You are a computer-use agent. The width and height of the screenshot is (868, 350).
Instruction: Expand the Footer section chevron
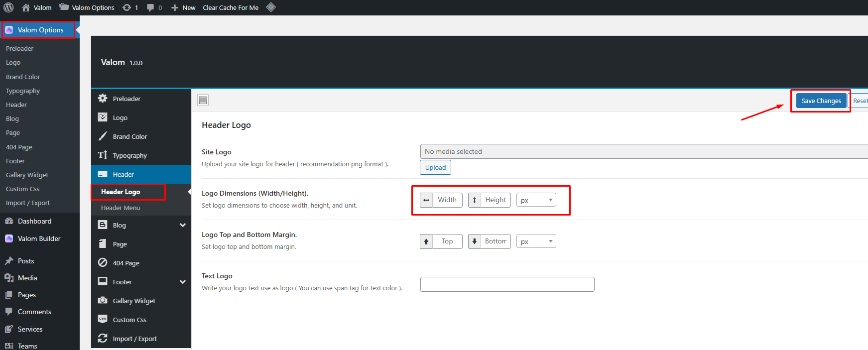pyautogui.click(x=183, y=282)
